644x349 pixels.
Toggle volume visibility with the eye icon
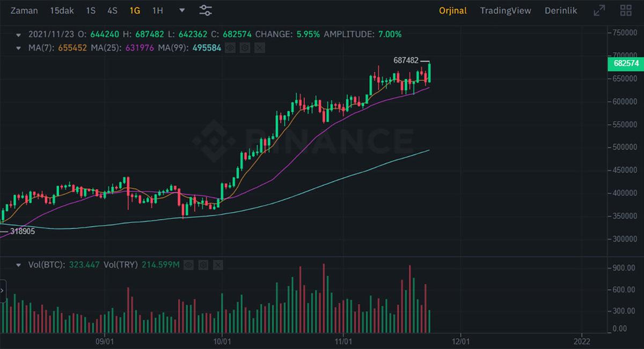point(188,264)
